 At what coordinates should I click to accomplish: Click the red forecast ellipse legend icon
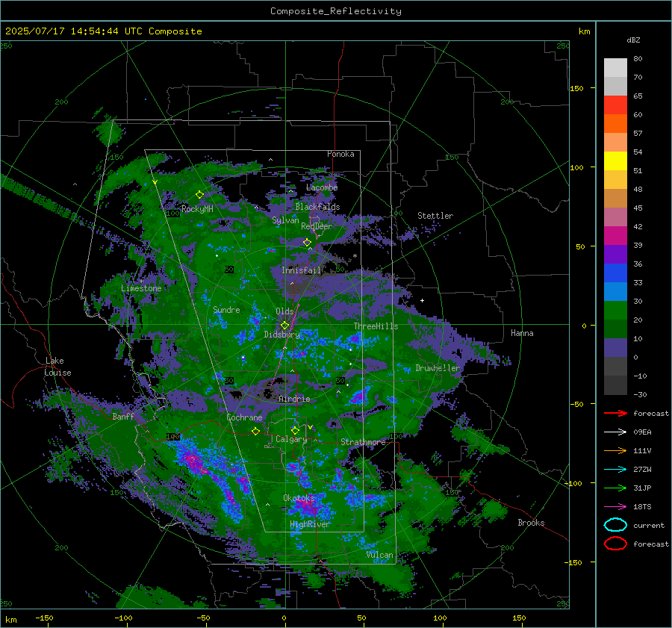point(615,544)
